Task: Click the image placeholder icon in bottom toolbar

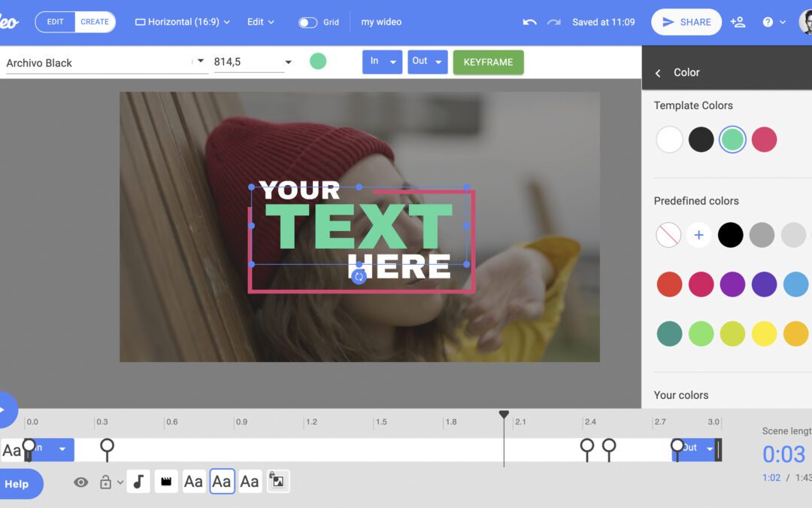Action: coord(277,481)
